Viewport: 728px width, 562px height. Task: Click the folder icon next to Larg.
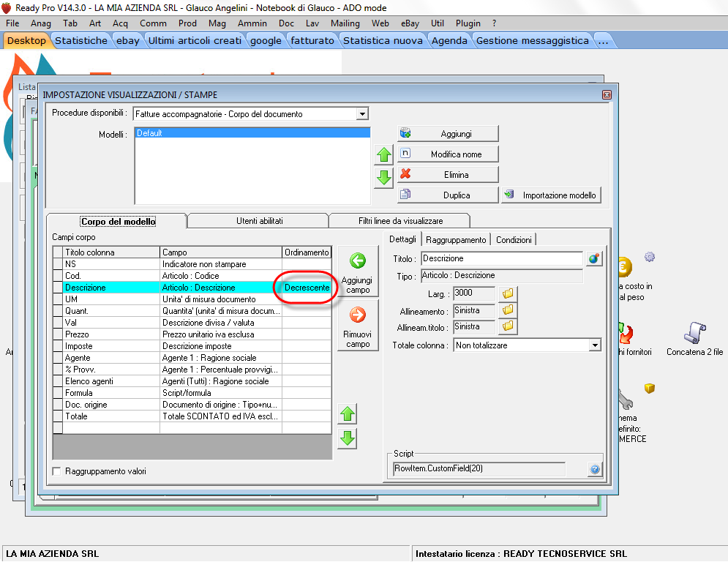(x=508, y=293)
